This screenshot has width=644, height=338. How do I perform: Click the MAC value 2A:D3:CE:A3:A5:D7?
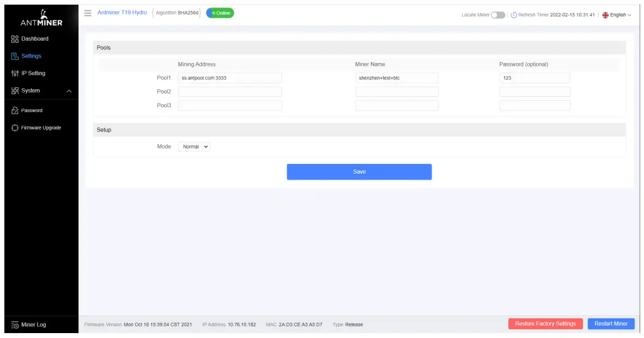tap(300, 324)
